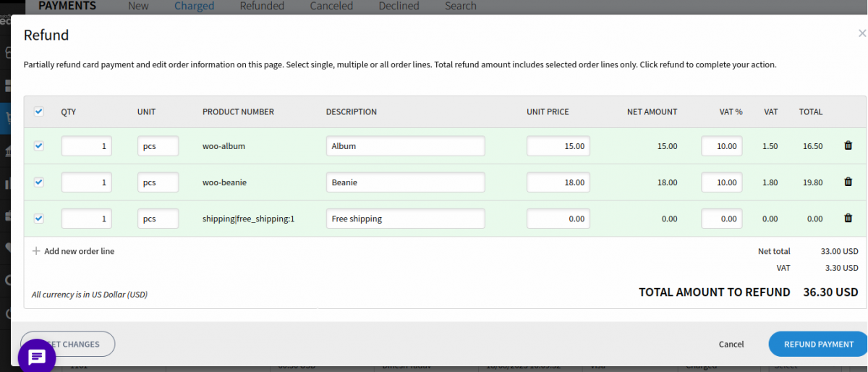Uncheck the woo-album line checkbox
The height and width of the screenshot is (372, 868).
click(x=39, y=145)
